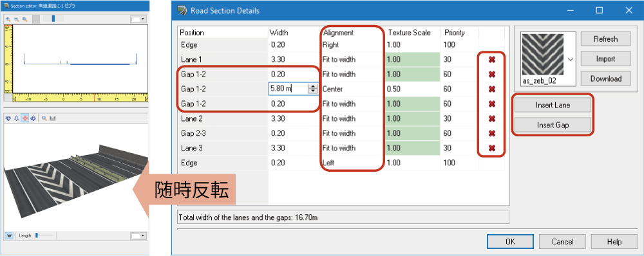
Task: Select the four-way move tool in preview toolbar
Action: pos(33,118)
